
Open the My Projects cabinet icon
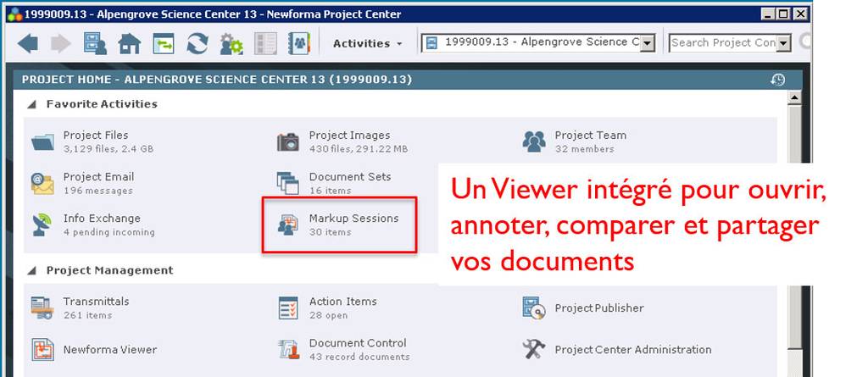pyautogui.click(x=95, y=43)
